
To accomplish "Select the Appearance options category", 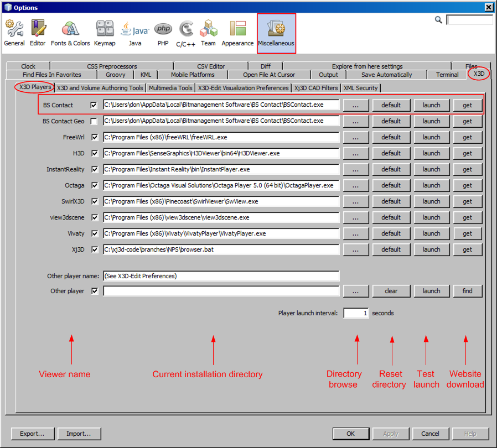I will pos(238,33).
